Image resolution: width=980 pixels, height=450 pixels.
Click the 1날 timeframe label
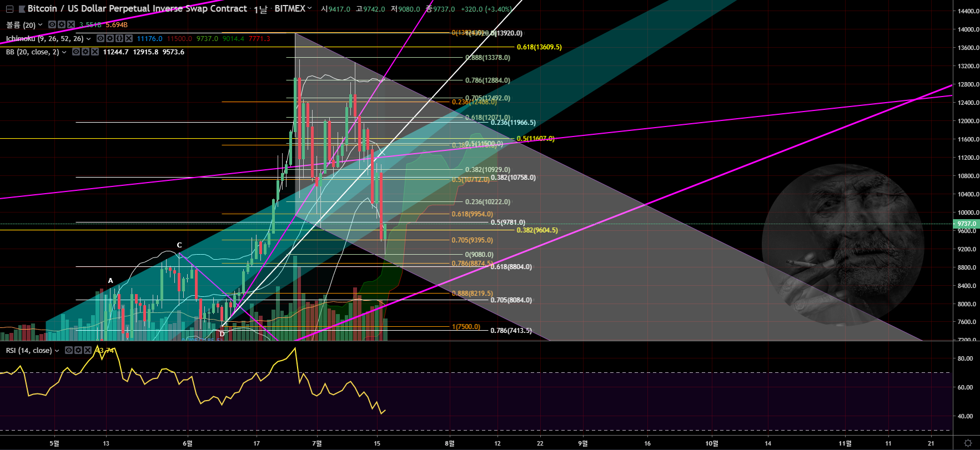pyautogui.click(x=260, y=9)
